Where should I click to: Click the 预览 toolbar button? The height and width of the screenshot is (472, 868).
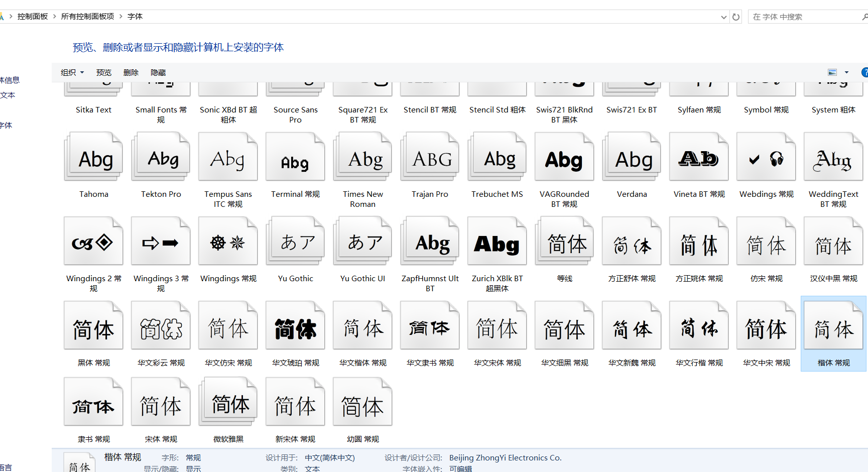[104, 72]
